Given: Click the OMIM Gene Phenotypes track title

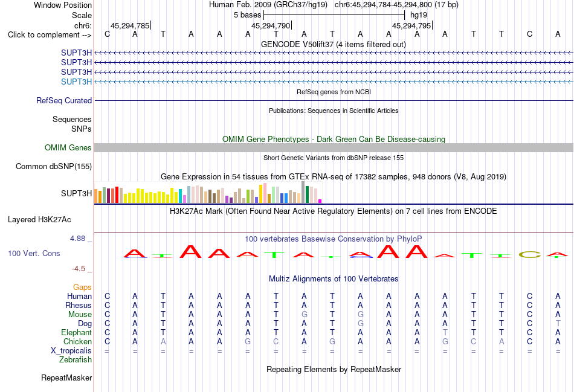Looking at the screenshot, I should click(334, 139).
